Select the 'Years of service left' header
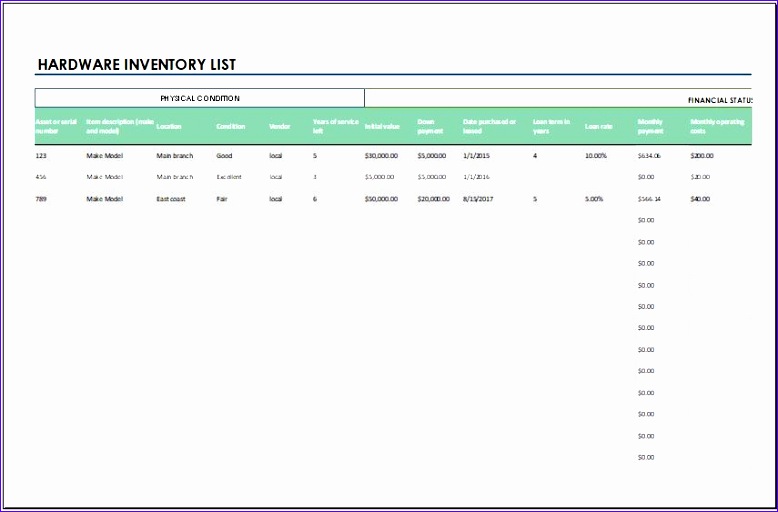The width and height of the screenshot is (778, 512). 336,127
